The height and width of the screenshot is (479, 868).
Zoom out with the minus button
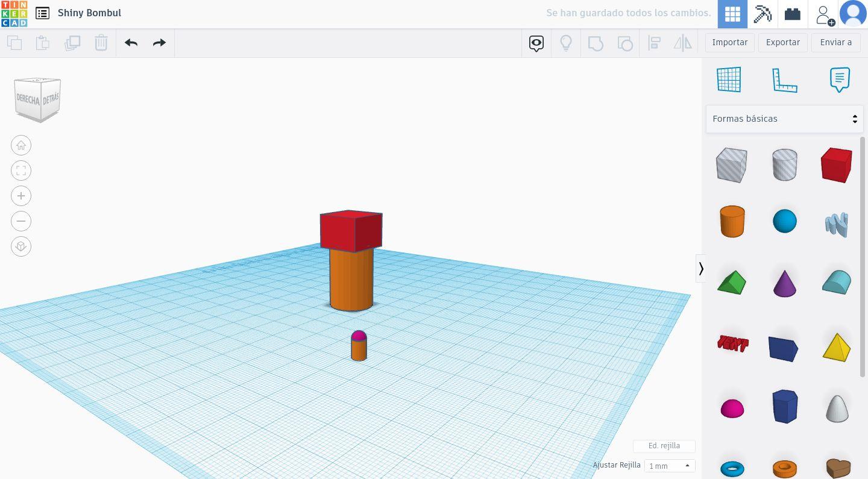(x=21, y=221)
